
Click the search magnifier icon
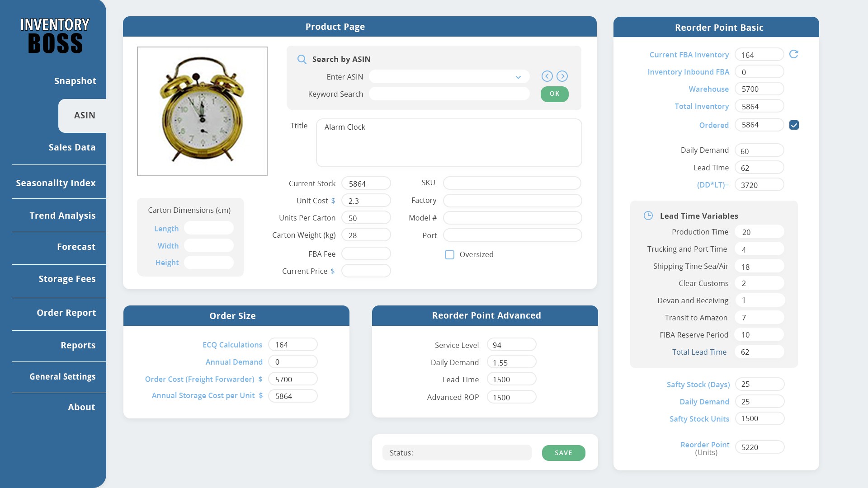pos(302,59)
